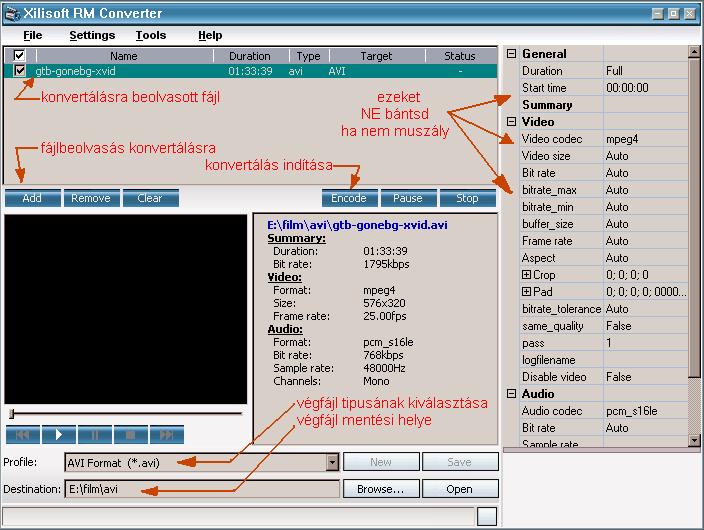This screenshot has width=704, height=530.
Task: Click the video seek slider
Action: click(x=125, y=413)
